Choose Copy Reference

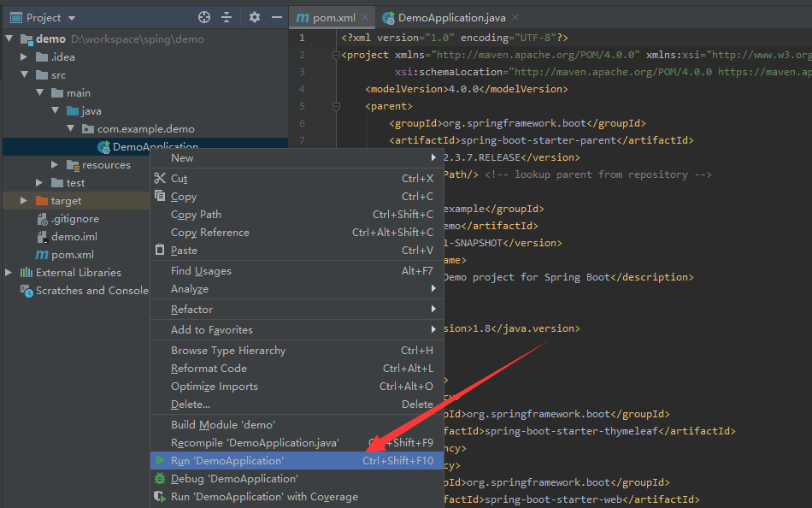point(297,233)
